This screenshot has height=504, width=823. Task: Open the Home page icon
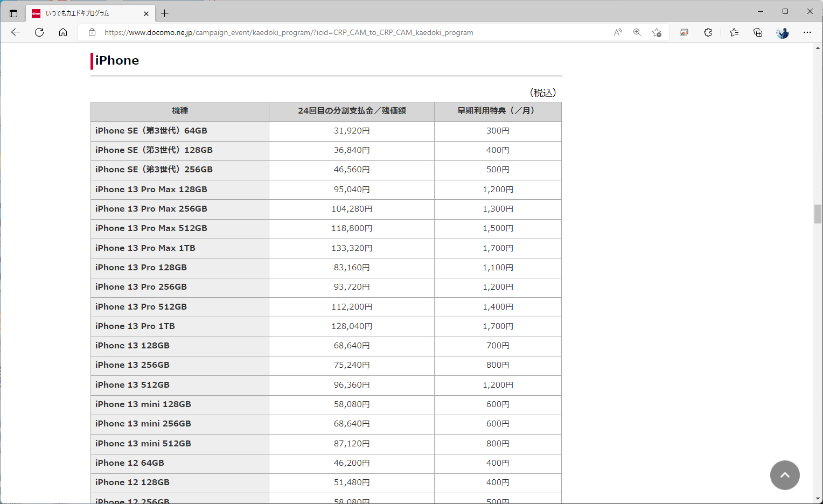tap(63, 32)
